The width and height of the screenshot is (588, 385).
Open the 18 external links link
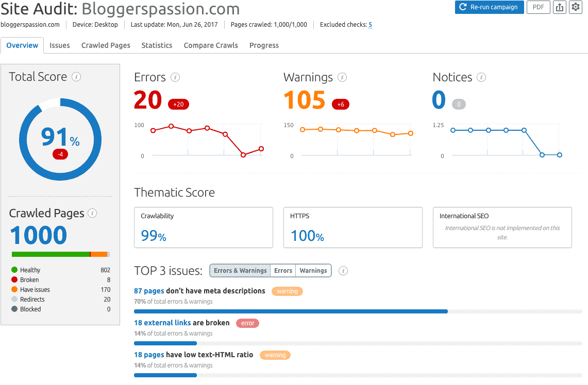point(162,323)
